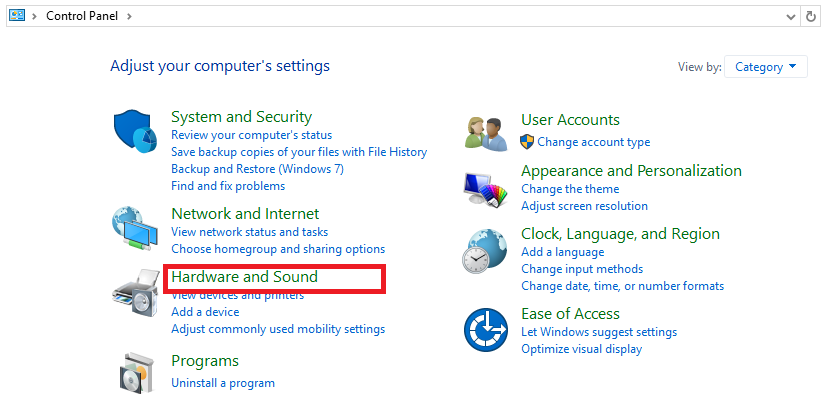Open Add a language link
This screenshot has width=823, height=397.
tap(563, 252)
